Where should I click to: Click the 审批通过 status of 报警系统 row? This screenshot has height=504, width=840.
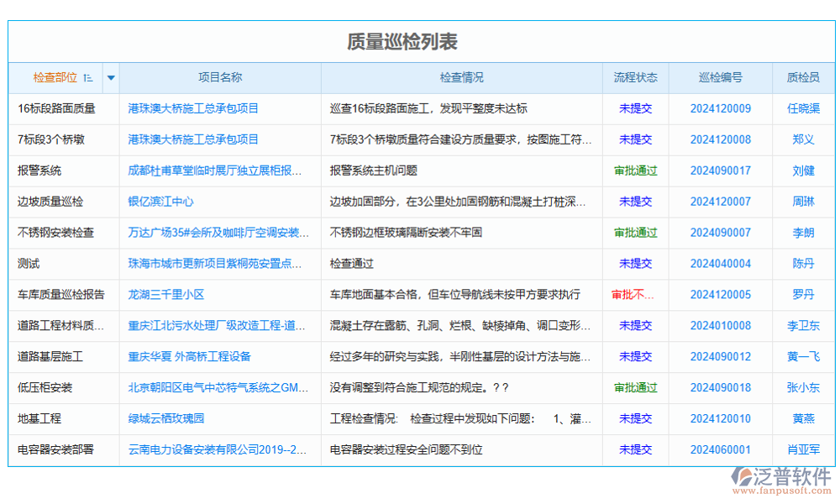[x=635, y=171]
